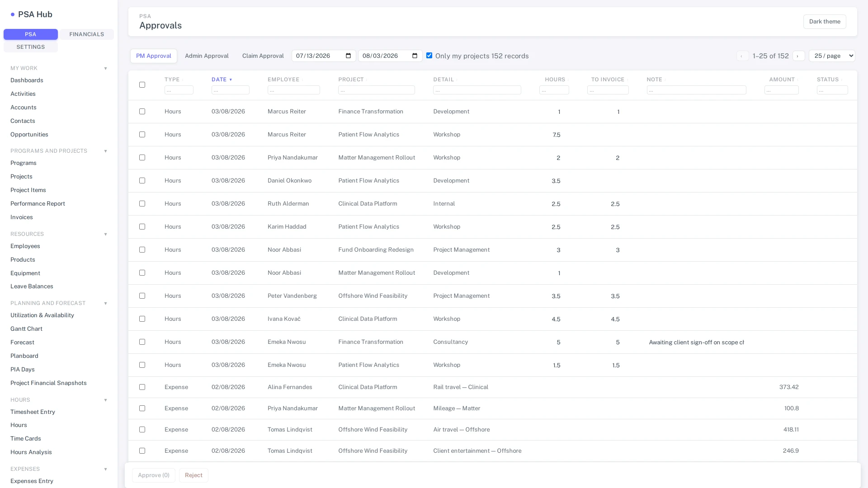The width and height of the screenshot is (868, 488).
Task: Click the Approve (0) button
Action: coord(154,475)
